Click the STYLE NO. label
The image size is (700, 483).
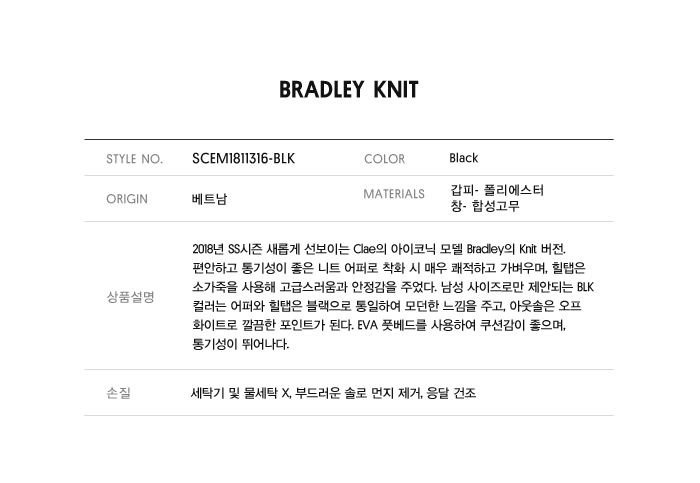[x=134, y=159]
